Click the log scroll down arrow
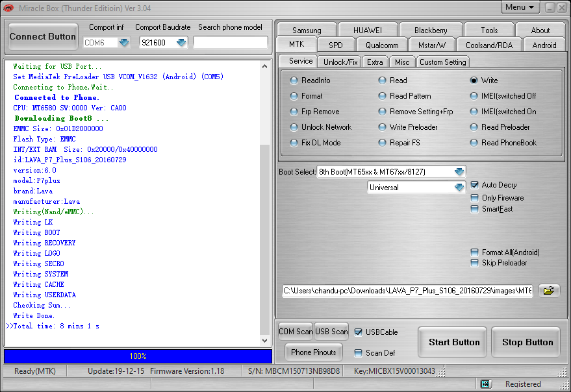The image size is (571, 392). point(265,341)
